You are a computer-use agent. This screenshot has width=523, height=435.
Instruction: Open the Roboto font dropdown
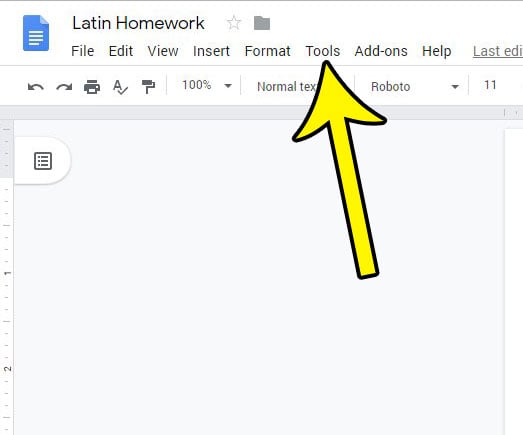(x=415, y=87)
